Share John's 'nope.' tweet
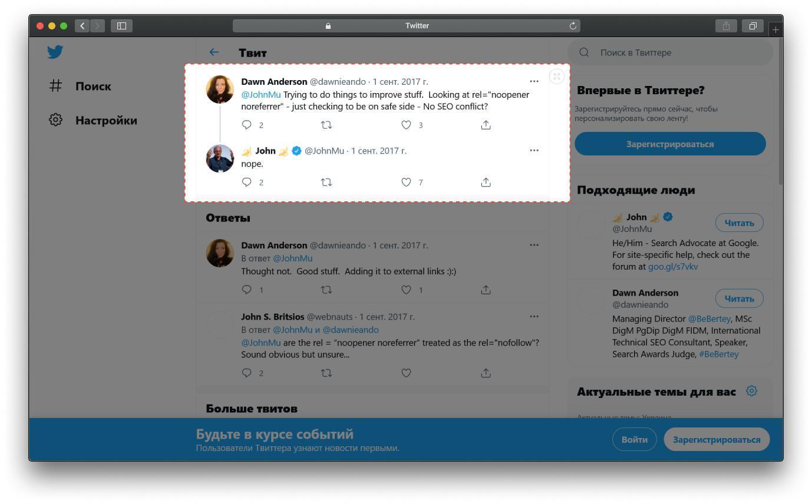The image size is (812, 504). [486, 182]
